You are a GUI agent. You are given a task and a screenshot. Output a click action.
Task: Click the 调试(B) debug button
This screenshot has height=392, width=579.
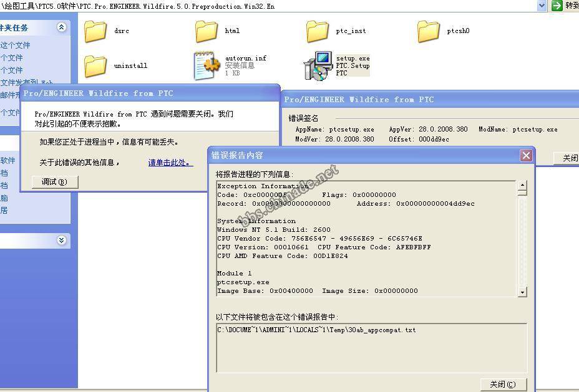55,182
